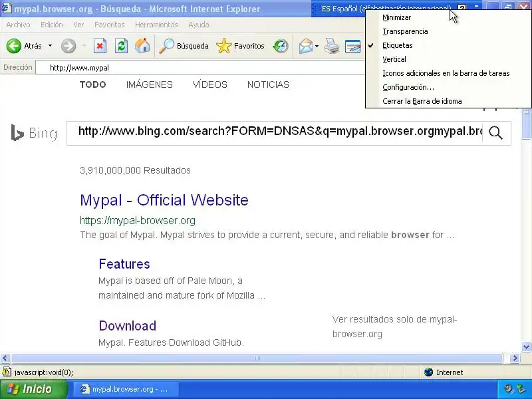532x399 pixels.
Task: Click the mypal.browser.org taskbar button
Action: (x=124, y=389)
